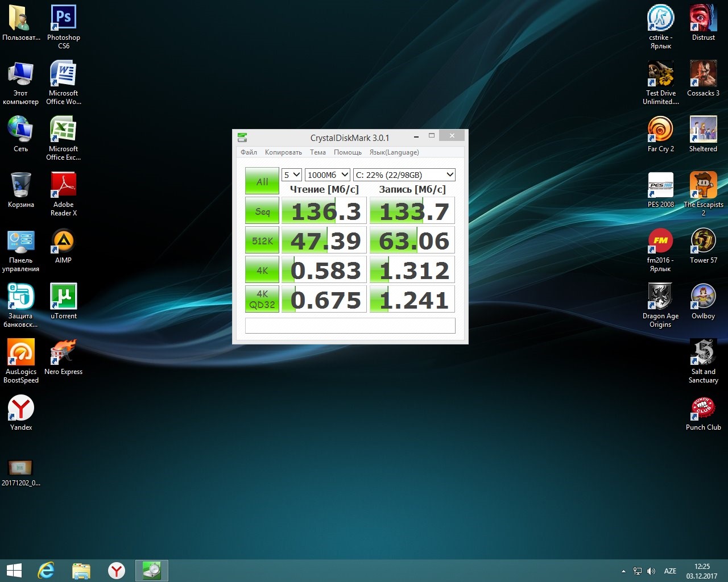Image resolution: width=728 pixels, height=582 pixels.
Task: Start the 4K benchmark test
Action: pos(262,270)
